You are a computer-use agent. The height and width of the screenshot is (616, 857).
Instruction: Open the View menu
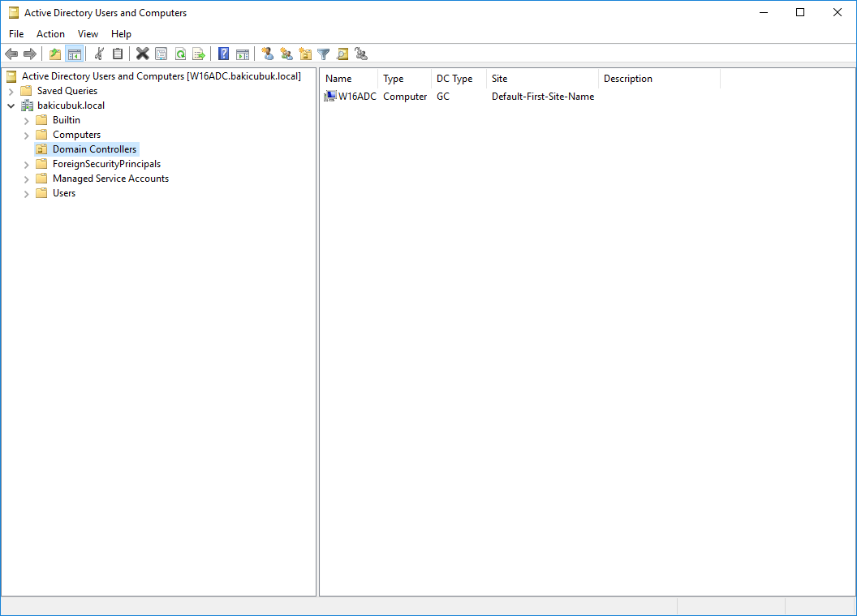pos(88,34)
